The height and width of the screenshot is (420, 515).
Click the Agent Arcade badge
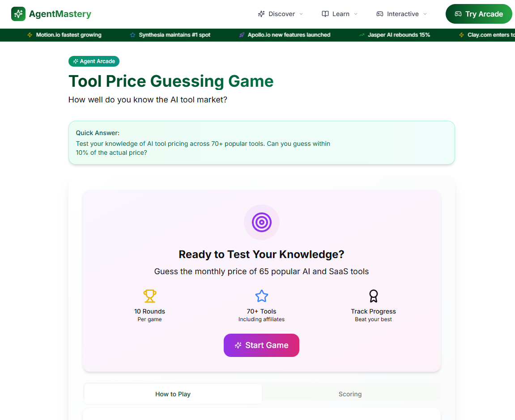point(94,61)
